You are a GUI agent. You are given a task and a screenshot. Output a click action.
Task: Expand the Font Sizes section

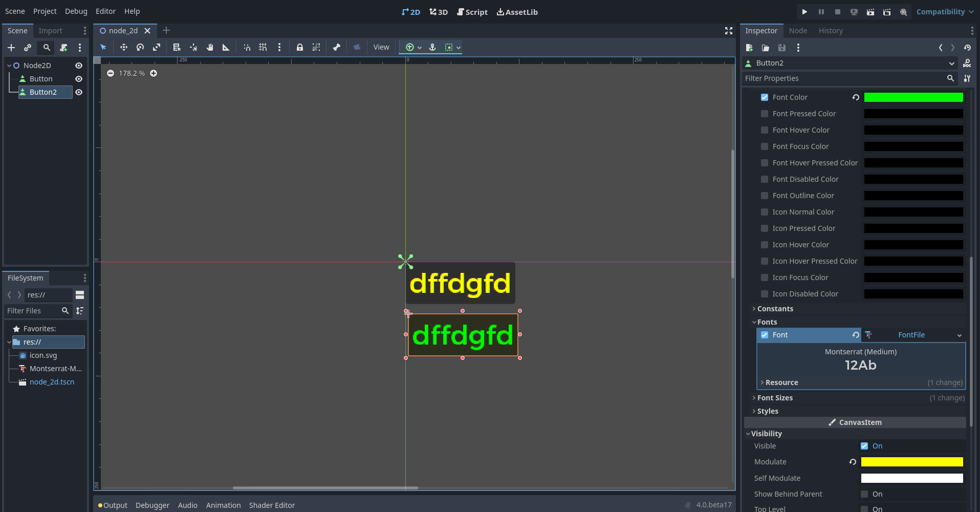[x=775, y=397]
